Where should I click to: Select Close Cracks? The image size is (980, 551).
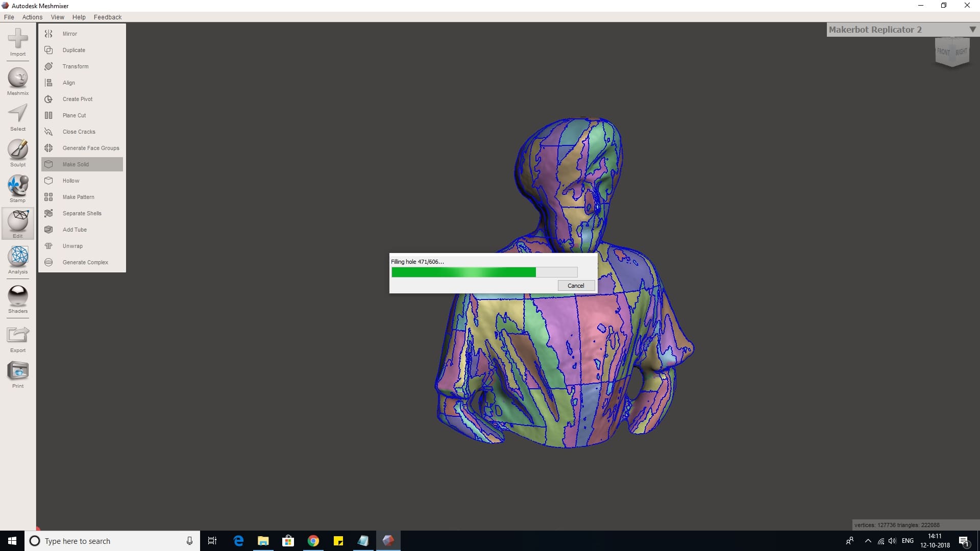[x=82, y=132]
